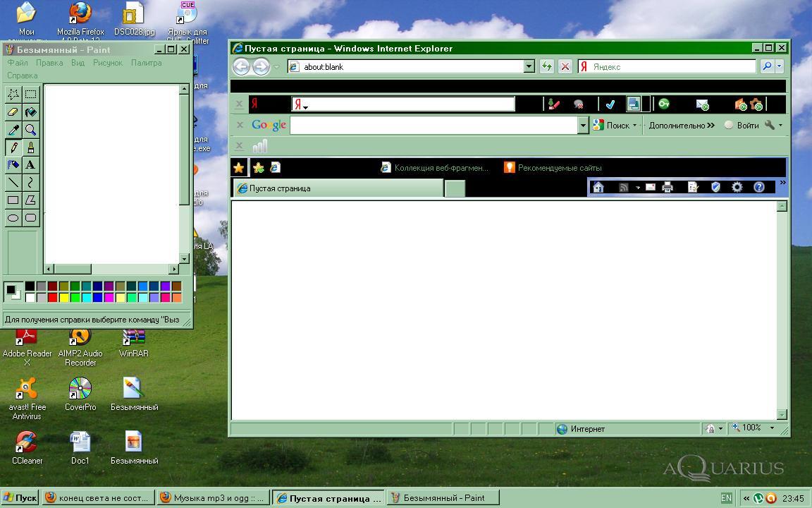Click the blue checkmark icon on Yandex toolbar
This screenshot has height=508, width=812.
click(x=610, y=104)
